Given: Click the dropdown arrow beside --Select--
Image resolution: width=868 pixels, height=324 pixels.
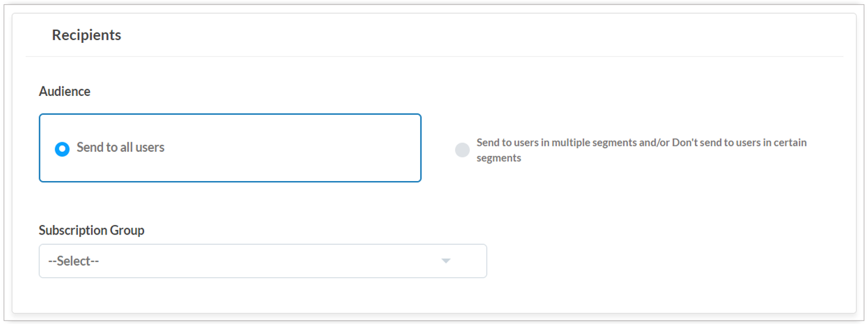Looking at the screenshot, I should tap(446, 261).
